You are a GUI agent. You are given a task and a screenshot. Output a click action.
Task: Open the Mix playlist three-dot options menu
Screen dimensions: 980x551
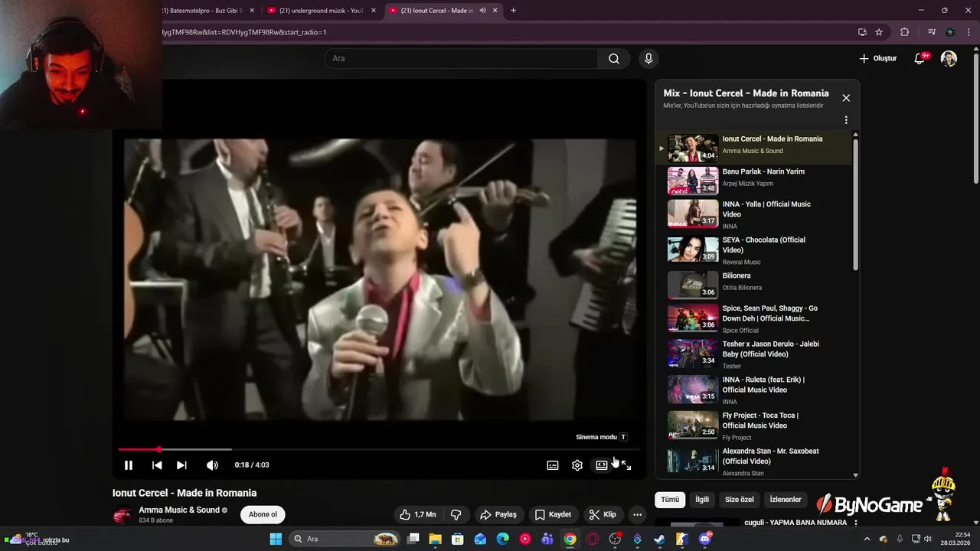846,120
